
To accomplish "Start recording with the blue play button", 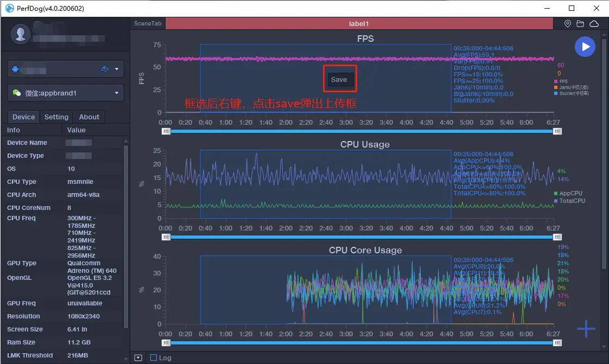I will [585, 47].
